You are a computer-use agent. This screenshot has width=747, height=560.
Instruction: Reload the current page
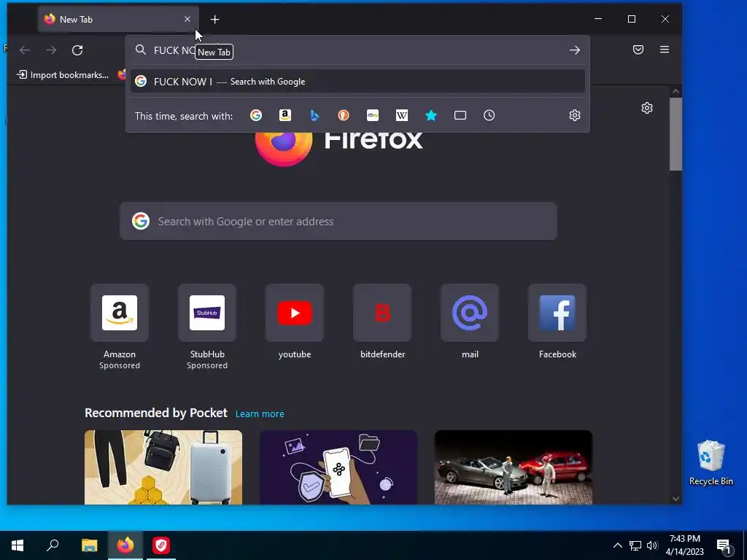[77, 50]
